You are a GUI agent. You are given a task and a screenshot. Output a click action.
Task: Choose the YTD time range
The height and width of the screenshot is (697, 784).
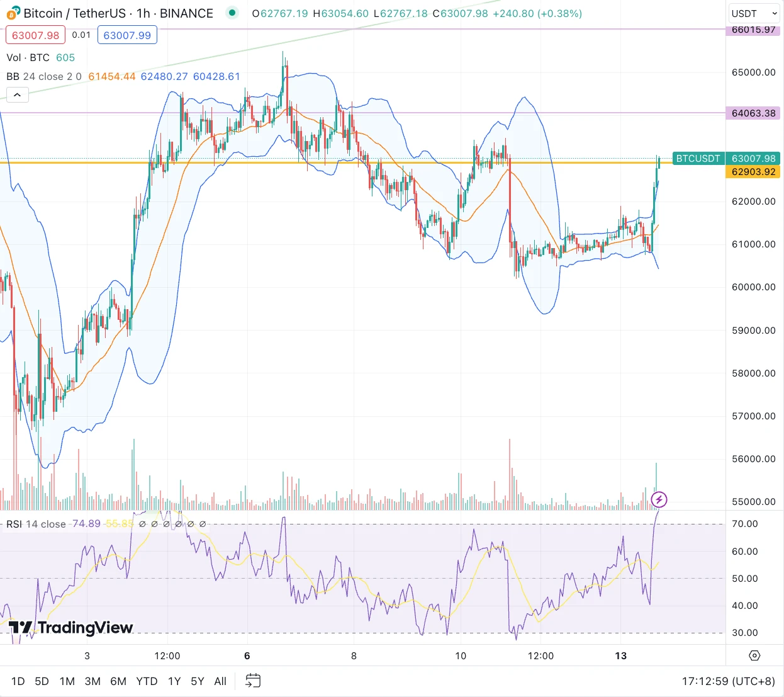point(147,681)
